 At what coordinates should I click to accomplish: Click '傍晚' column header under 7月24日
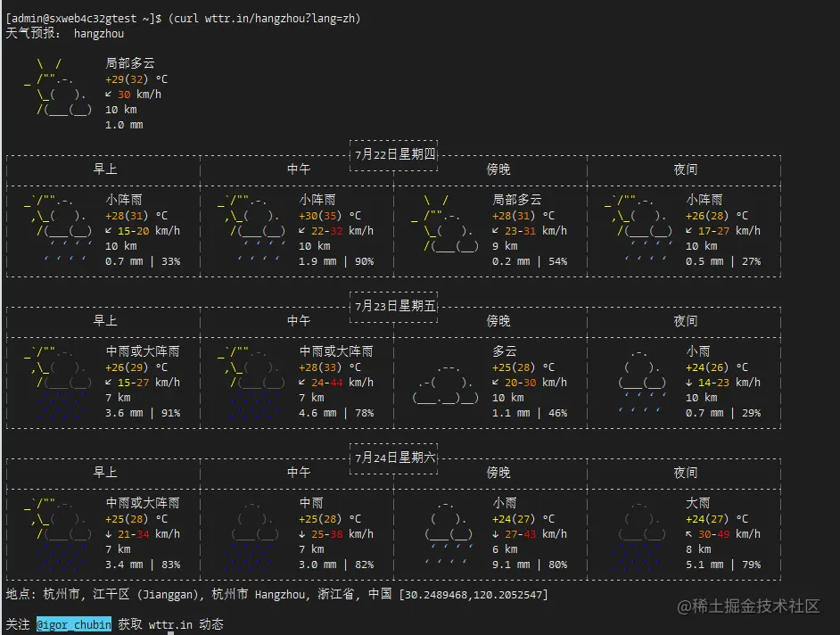[498, 473]
